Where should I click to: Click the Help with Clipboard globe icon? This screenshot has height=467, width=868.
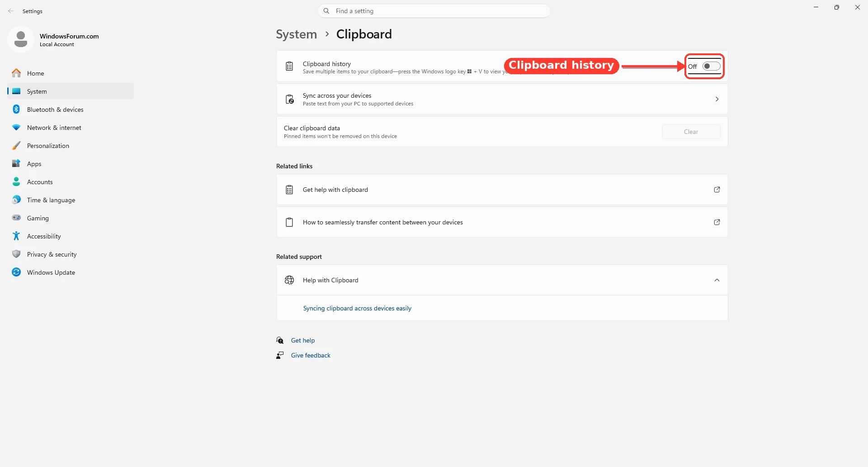point(289,280)
